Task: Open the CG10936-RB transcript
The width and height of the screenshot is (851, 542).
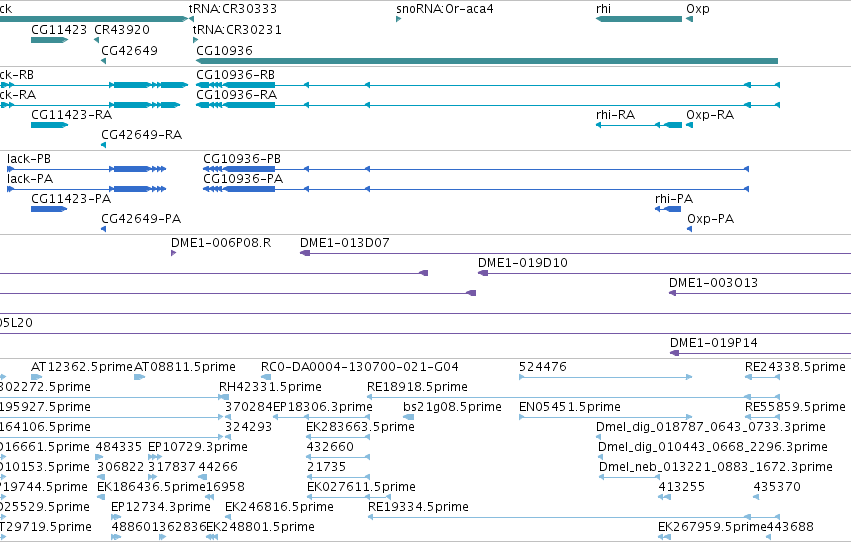Action: pos(487,85)
